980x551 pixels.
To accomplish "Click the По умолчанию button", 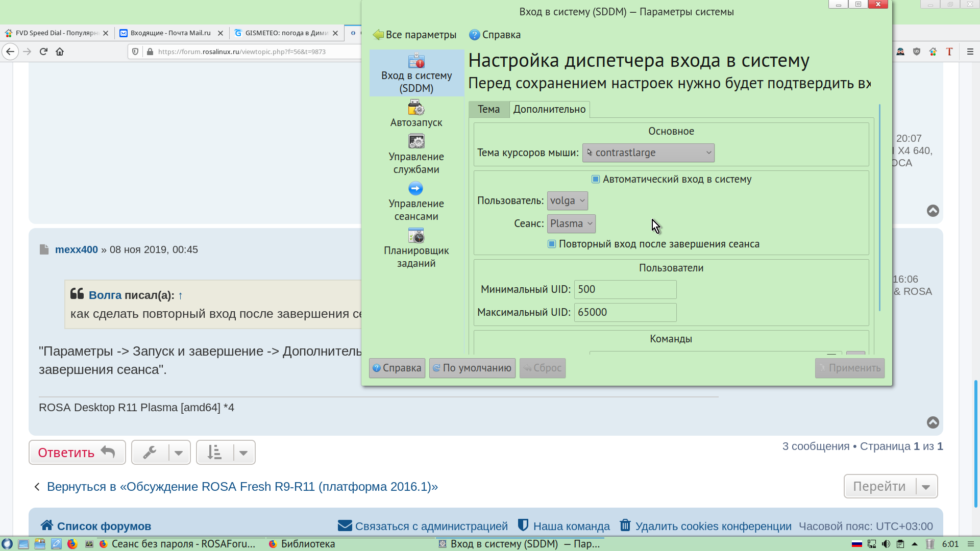I will coord(472,368).
